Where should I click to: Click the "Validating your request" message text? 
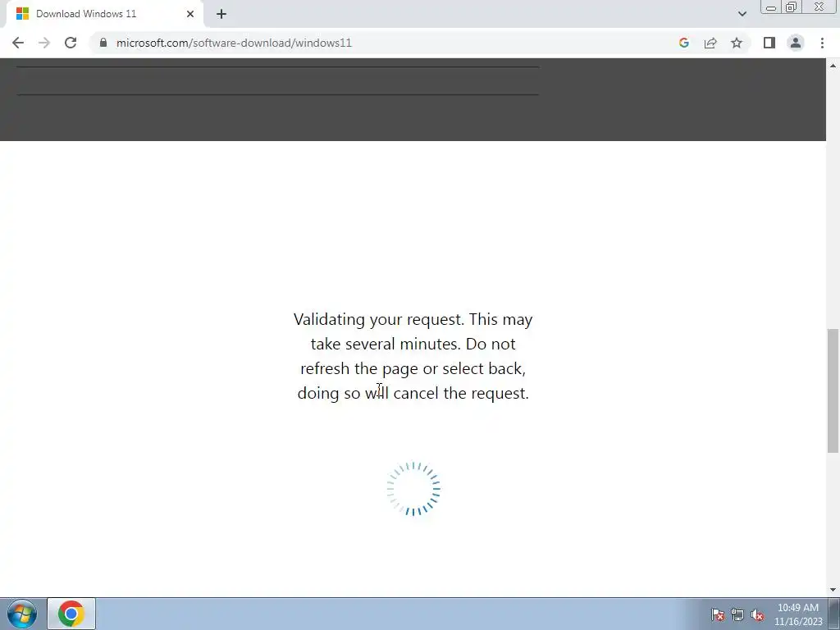(x=413, y=356)
